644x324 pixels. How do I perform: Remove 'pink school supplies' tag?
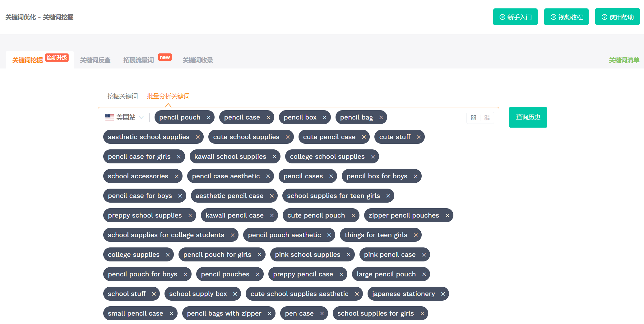point(349,255)
